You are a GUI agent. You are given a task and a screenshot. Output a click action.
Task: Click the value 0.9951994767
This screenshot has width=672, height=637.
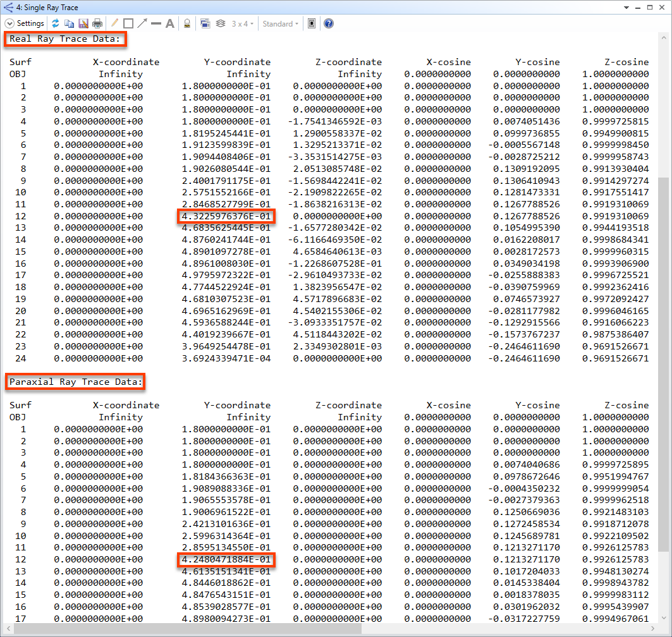click(x=615, y=476)
